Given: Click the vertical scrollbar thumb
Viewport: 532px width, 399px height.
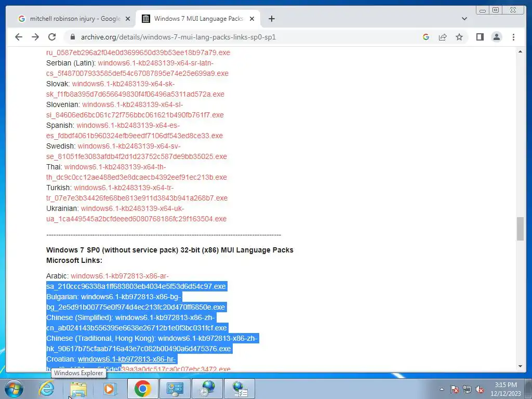Looking at the screenshot, I should 520,229.
